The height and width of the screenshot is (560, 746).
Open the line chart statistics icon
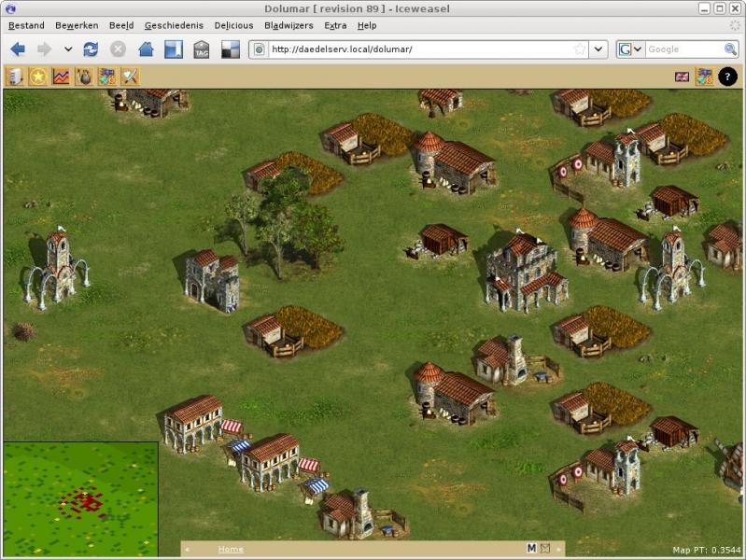coord(61,77)
